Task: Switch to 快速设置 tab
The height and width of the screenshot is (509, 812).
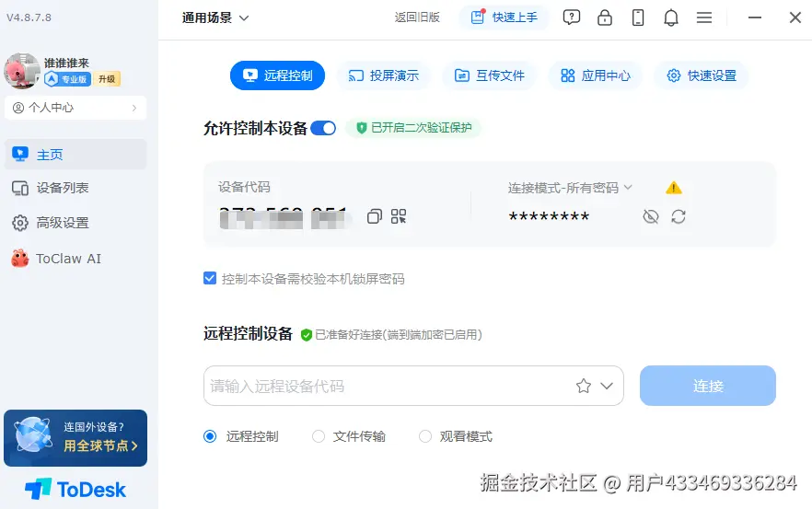Action: pos(702,75)
